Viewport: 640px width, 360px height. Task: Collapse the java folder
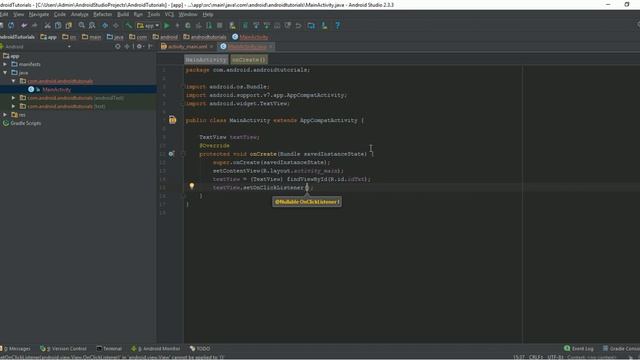[x=5, y=73]
